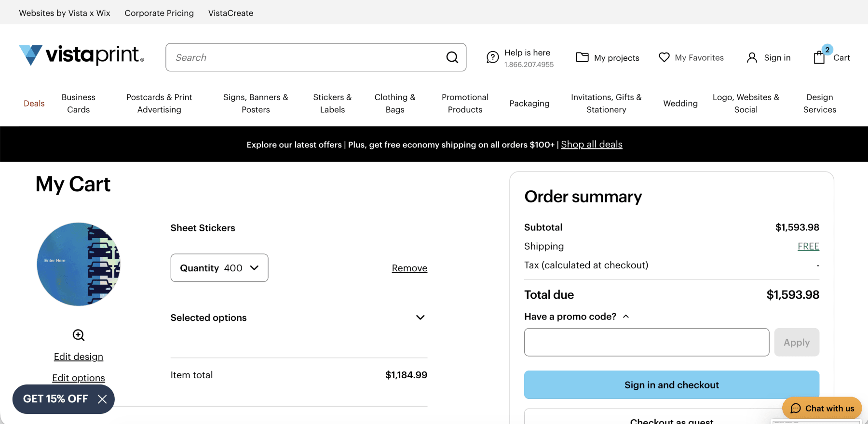Expand the Selected options section

(299, 318)
